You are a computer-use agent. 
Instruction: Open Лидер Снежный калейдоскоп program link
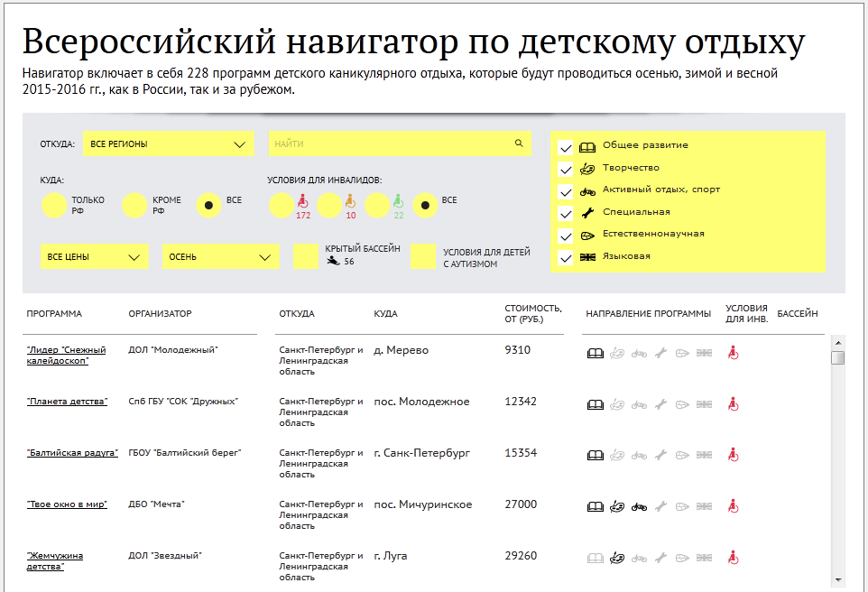coord(66,355)
